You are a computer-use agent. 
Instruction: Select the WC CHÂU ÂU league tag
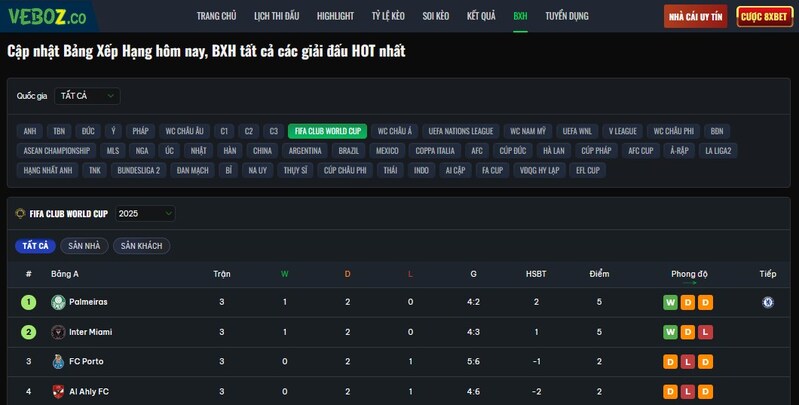point(184,131)
